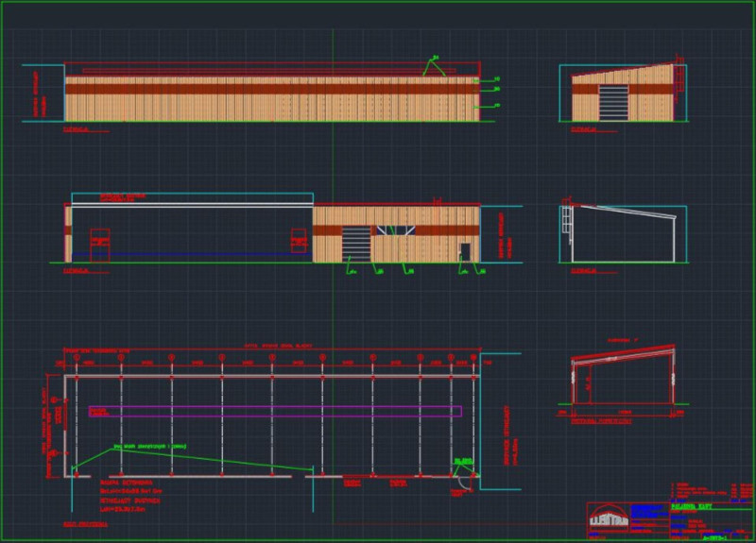Select the small black door on rear elevation
Image resolution: width=756 pixels, height=543 pixels.
465,252
